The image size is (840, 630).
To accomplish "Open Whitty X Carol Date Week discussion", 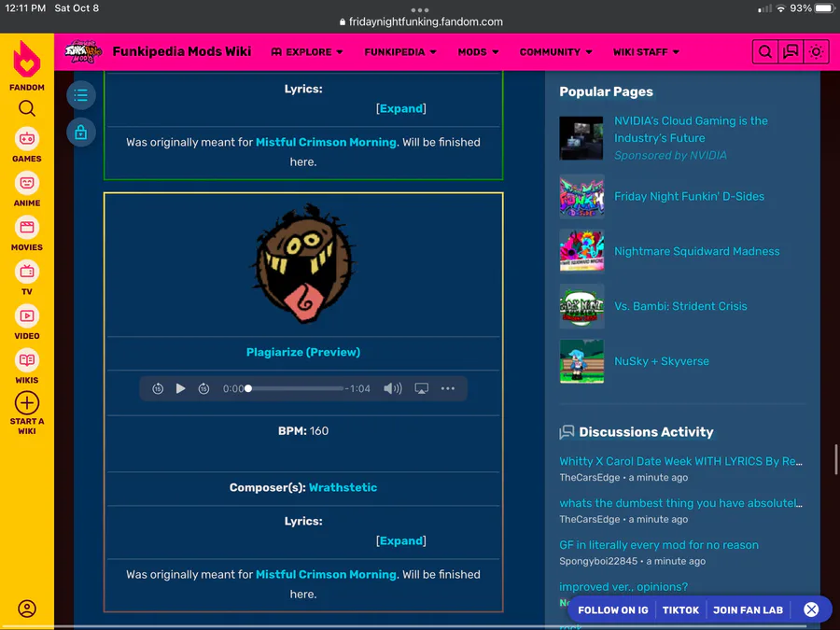I will point(681,461).
